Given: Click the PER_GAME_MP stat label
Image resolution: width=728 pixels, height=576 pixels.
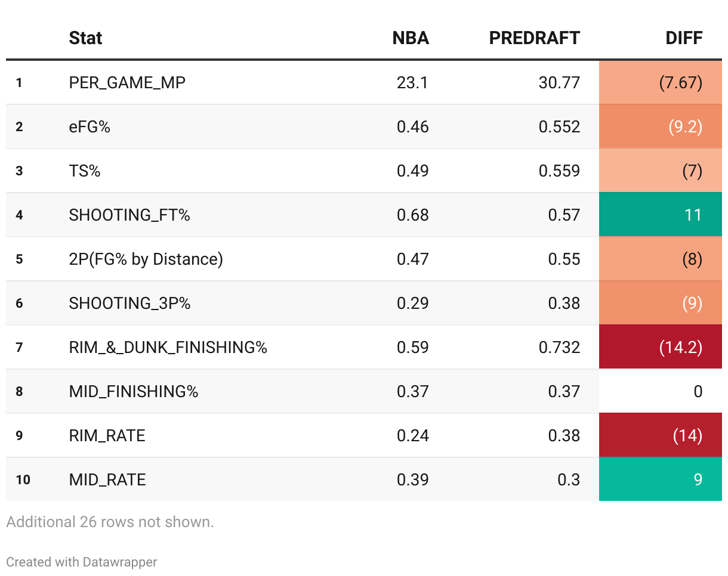Looking at the screenshot, I should (127, 82).
